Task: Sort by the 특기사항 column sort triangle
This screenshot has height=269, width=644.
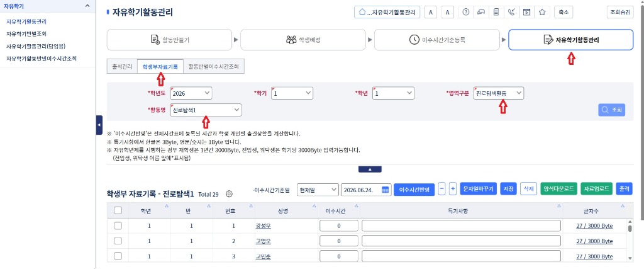Action: tap(559, 206)
